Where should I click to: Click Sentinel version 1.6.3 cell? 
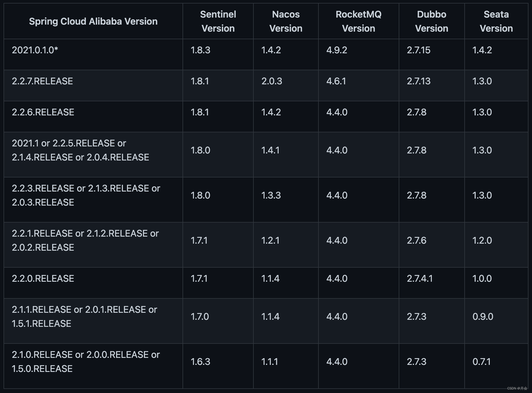(200, 362)
